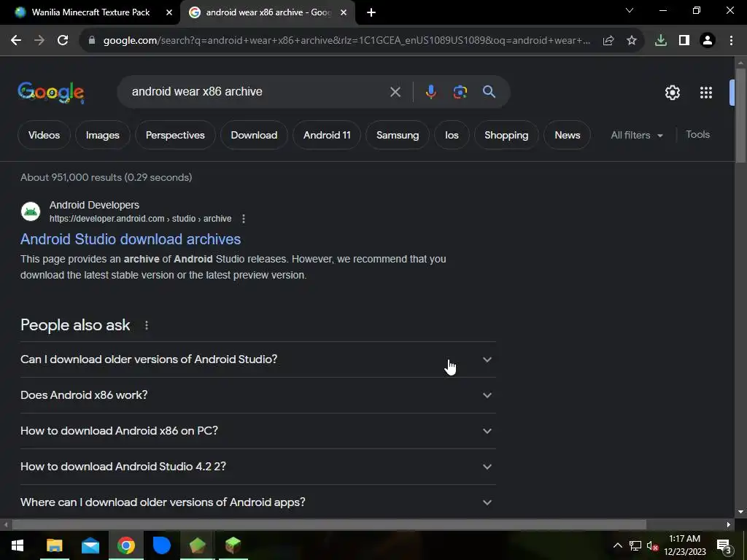Select the Android 11 filter chip
The height and width of the screenshot is (560, 747).
tap(327, 135)
